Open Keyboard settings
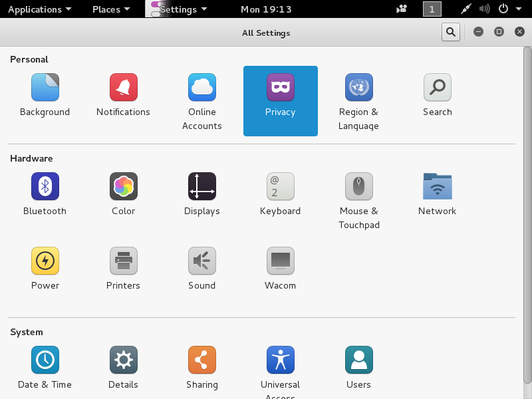The image size is (532, 399). coord(280,194)
